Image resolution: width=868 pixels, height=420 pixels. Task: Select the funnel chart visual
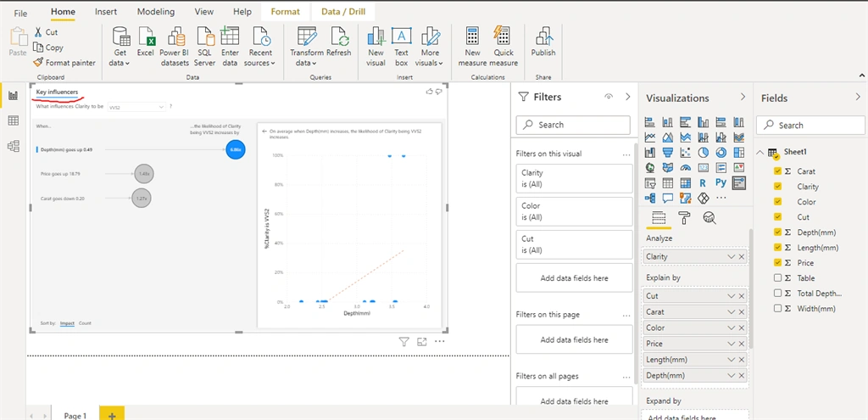coord(668,152)
